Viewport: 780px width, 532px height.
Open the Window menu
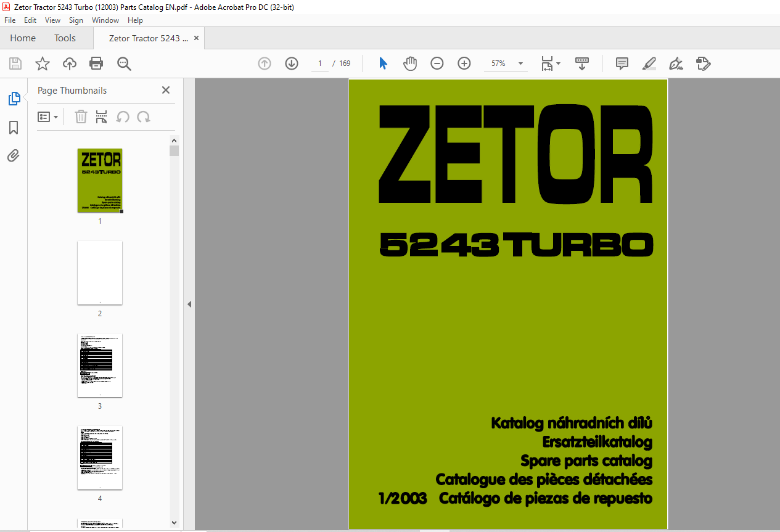(x=105, y=20)
